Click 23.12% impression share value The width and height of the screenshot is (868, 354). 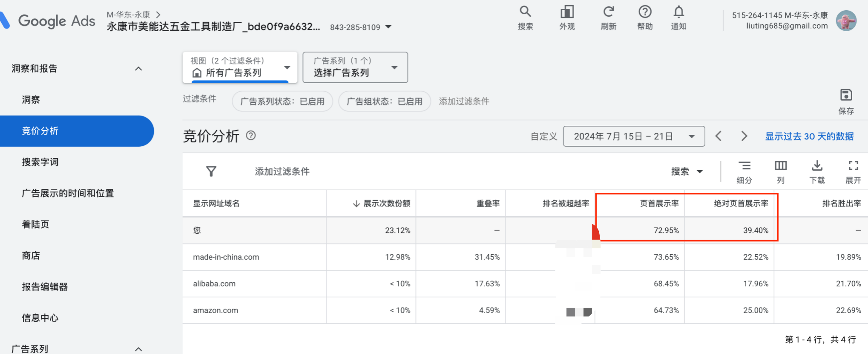[398, 230]
